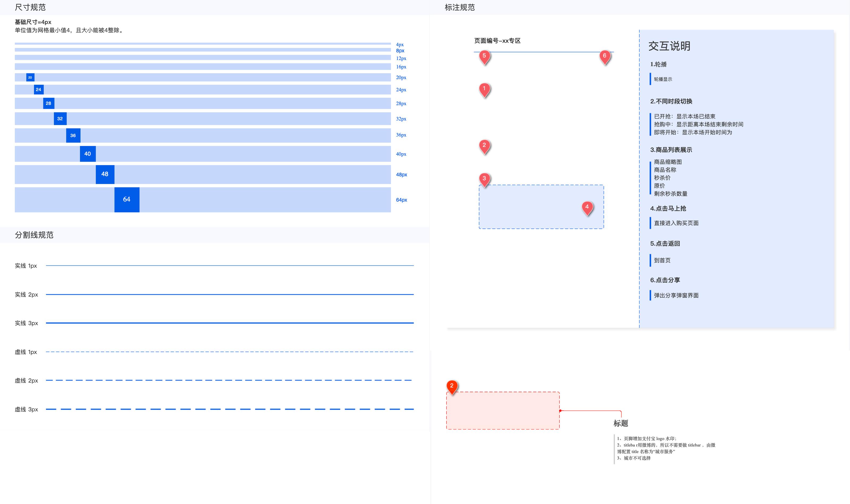Click the 到首页 note

click(662, 260)
